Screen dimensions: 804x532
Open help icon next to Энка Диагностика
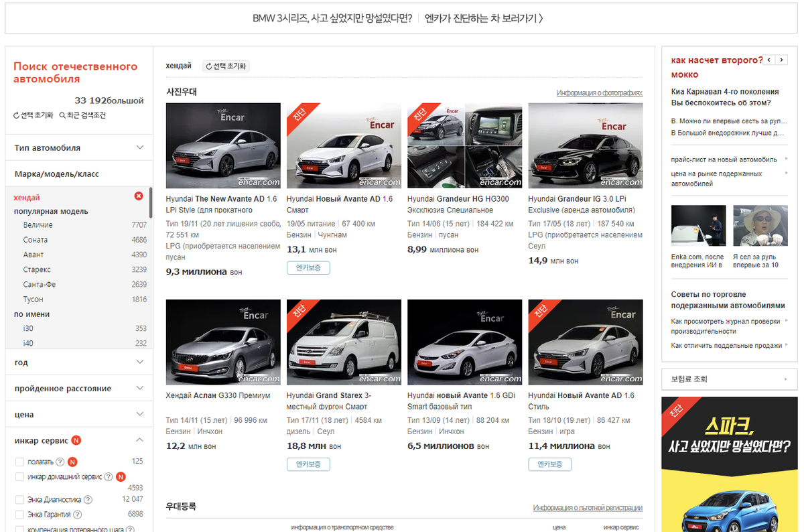pyautogui.click(x=88, y=500)
